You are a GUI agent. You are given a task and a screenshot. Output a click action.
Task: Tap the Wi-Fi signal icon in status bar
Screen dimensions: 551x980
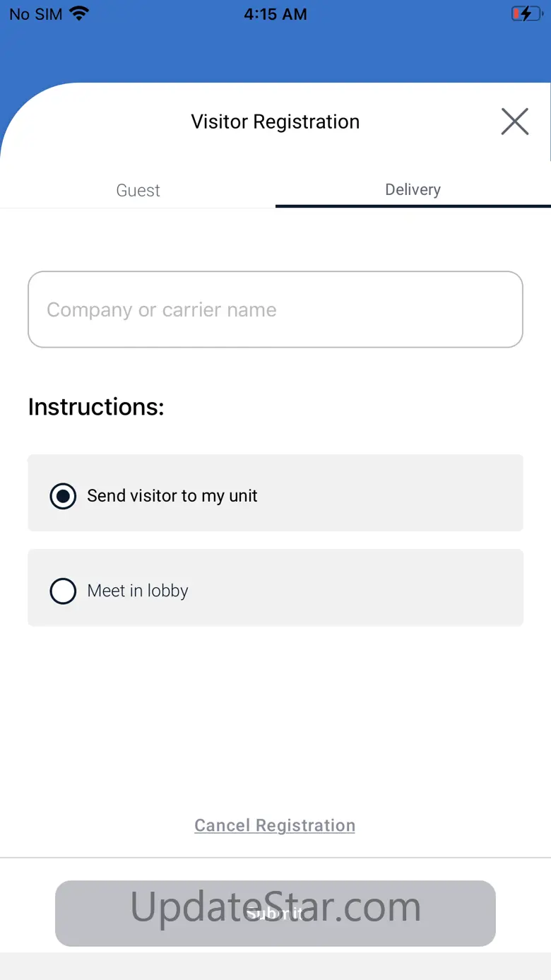click(80, 13)
